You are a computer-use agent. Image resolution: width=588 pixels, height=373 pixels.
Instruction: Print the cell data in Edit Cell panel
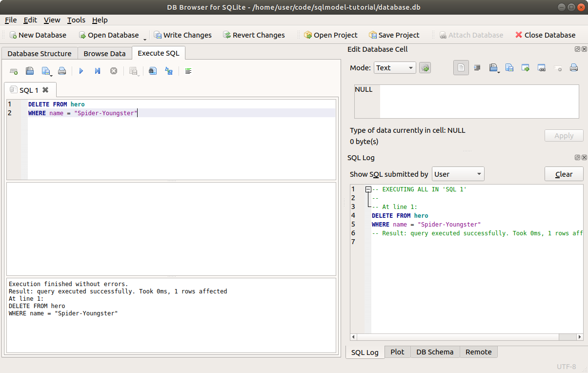coord(574,68)
